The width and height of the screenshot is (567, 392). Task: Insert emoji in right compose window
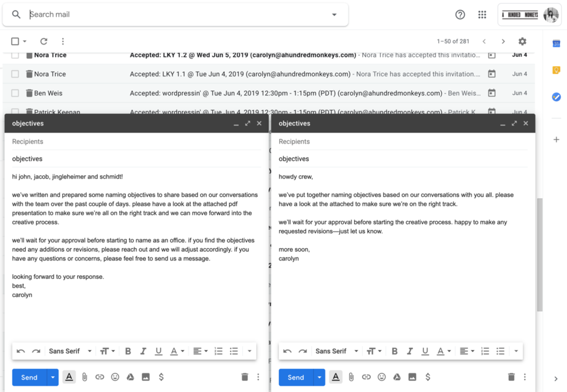(x=382, y=377)
